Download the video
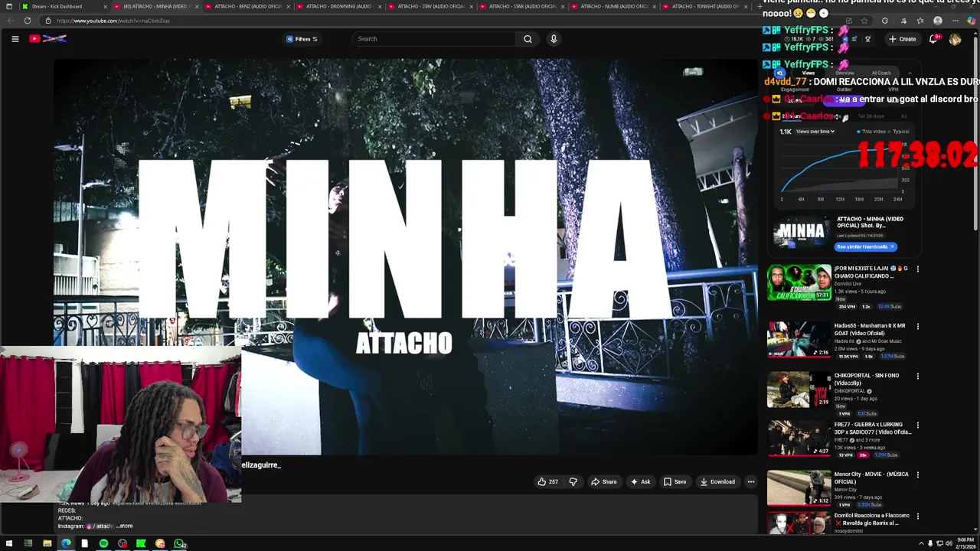Screen dimensions: 980x551 pos(717,482)
